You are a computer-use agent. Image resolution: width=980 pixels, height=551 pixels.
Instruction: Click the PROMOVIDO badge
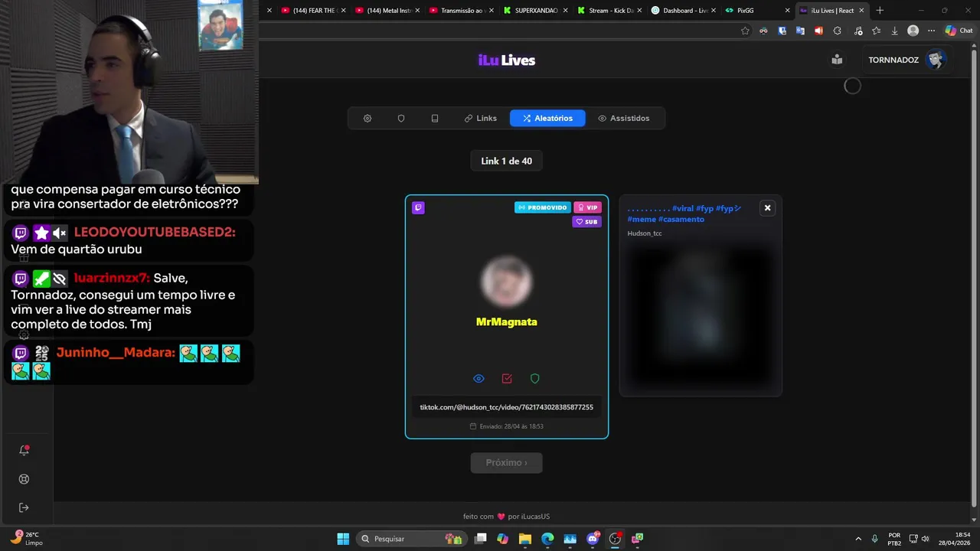[543, 207]
